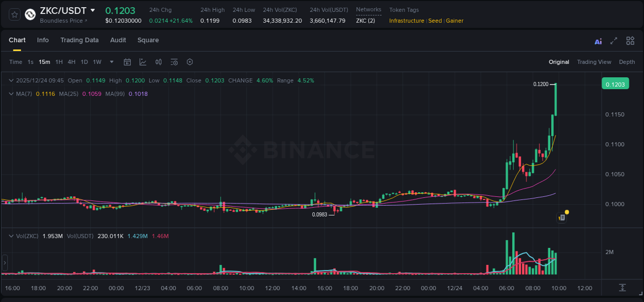Switch to the Trading Data tab
The height and width of the screenshot is (302, 644).
(x=79, y=40)
